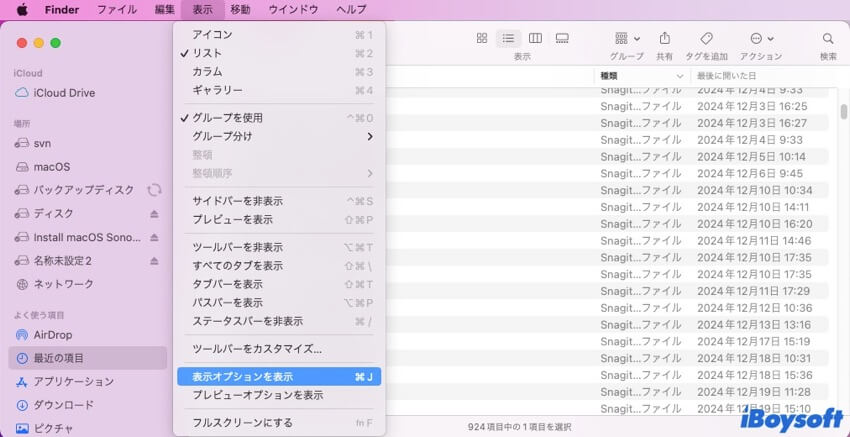Click the Add Tag (タグを追加) icon
Viewport: 850px width, 437px height.
[x=706, y=38]
